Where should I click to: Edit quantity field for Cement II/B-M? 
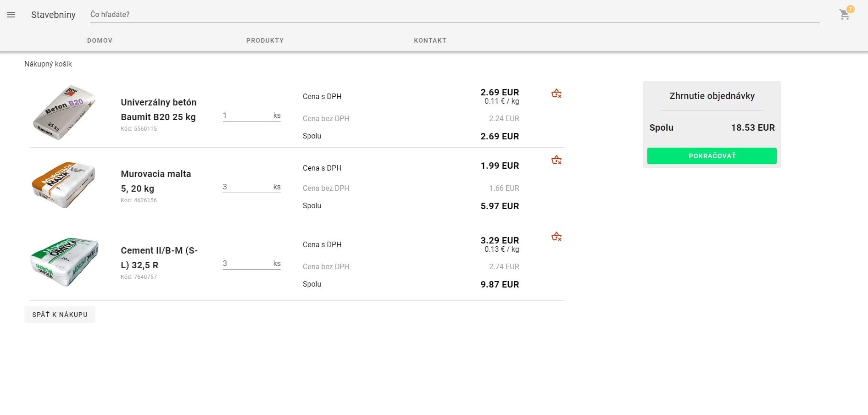pos(251,264)
